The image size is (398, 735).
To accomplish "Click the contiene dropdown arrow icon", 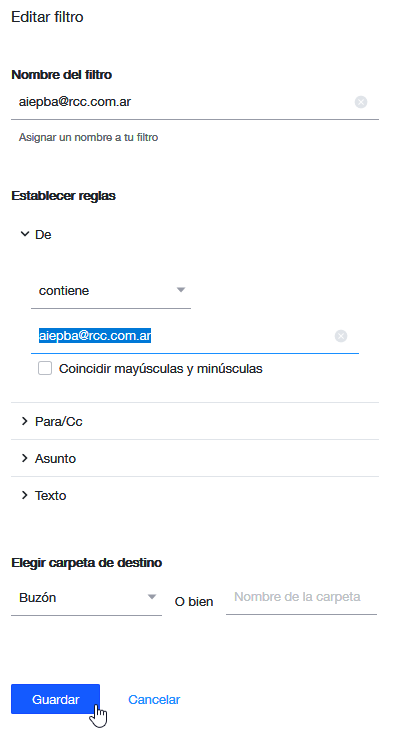I will tap(180, 290).
